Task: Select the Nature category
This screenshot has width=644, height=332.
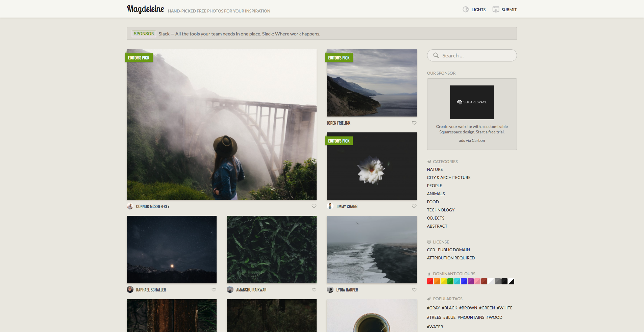Action: [x=435, y=170]
